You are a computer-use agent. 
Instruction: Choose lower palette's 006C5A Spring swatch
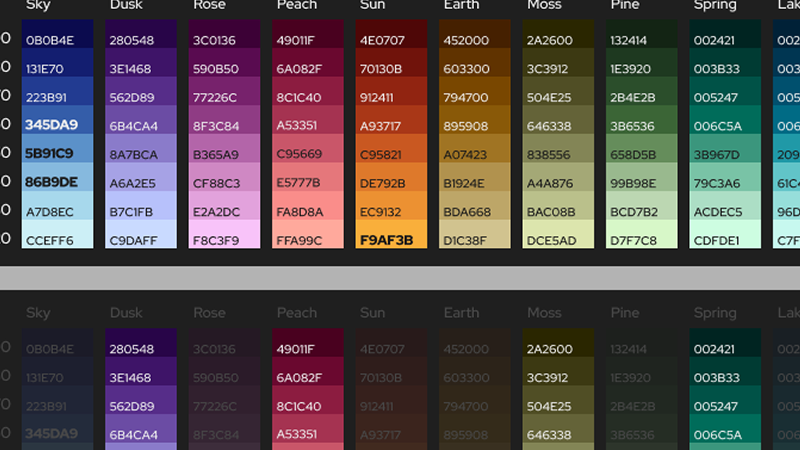725,429
